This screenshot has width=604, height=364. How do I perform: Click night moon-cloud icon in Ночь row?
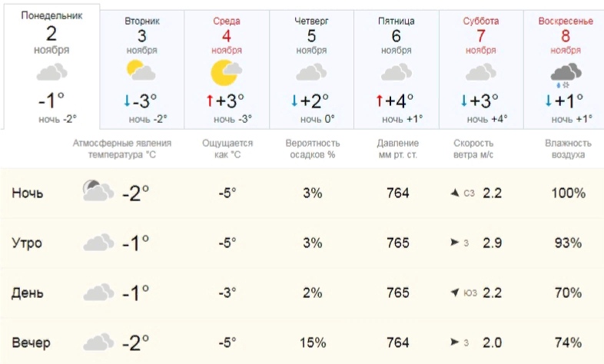98,190
